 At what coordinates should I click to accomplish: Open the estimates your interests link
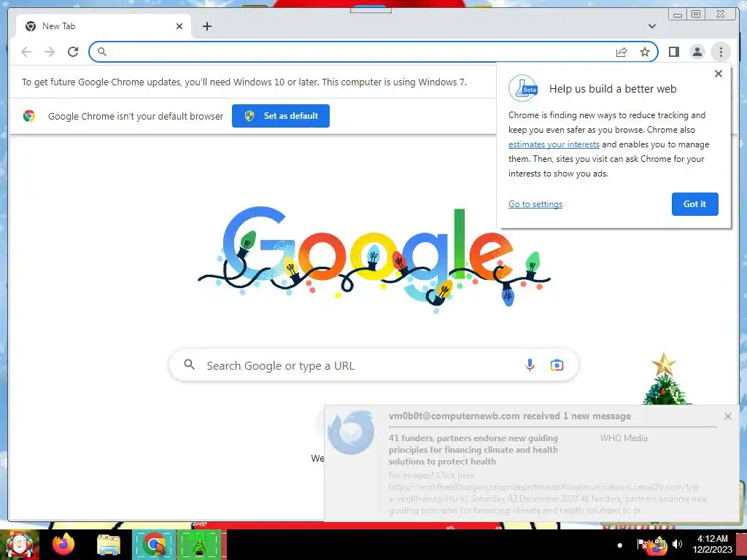coord(554,144)
